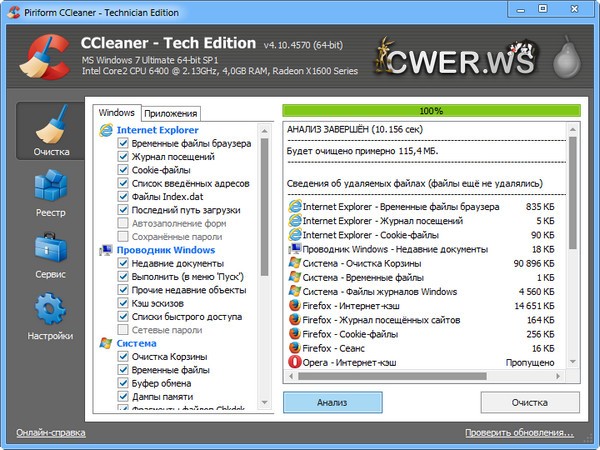
Task: Switch to the Приложения tab
Action: coord(171,114)
